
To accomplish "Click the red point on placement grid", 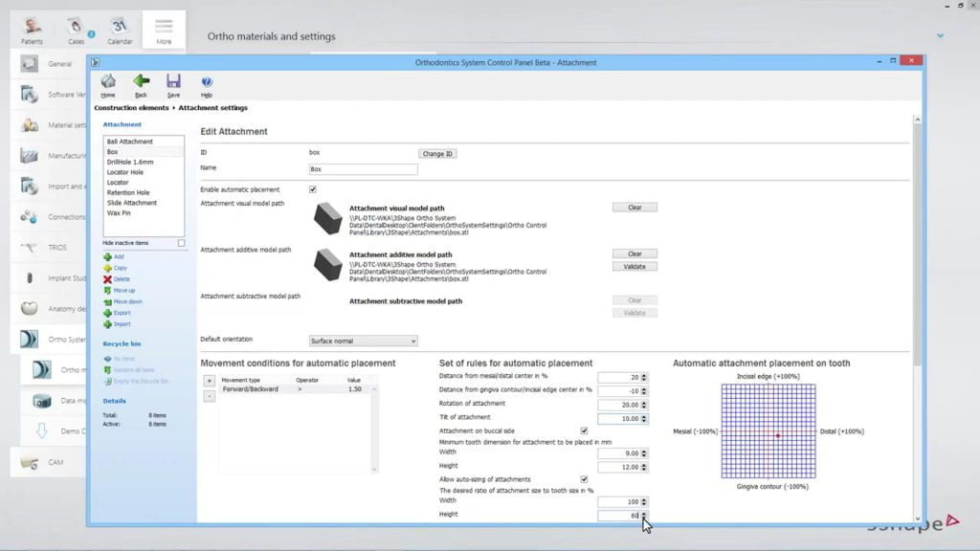I will [x=778, y=436].
